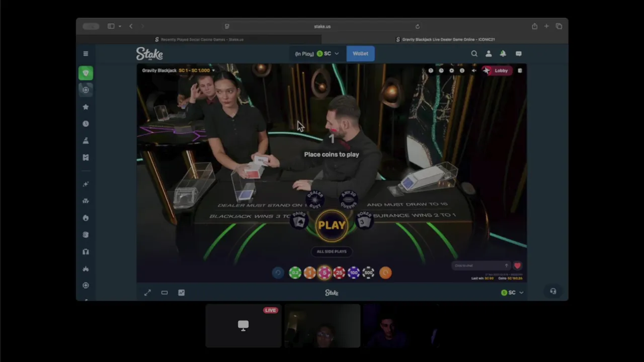644x362 pixels.
Task: Open the SC currency dropdown in header
Action: pyautogui.click(x=317, y=54)
